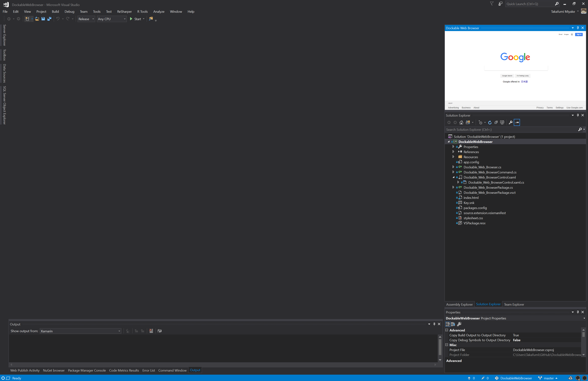Expand the References node in Solution Explorer
The image size is (588, 381).
tap(453, 151)
